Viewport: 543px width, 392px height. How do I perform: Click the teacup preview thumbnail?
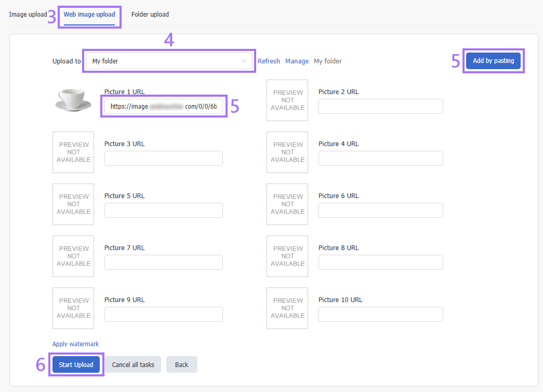73,100
